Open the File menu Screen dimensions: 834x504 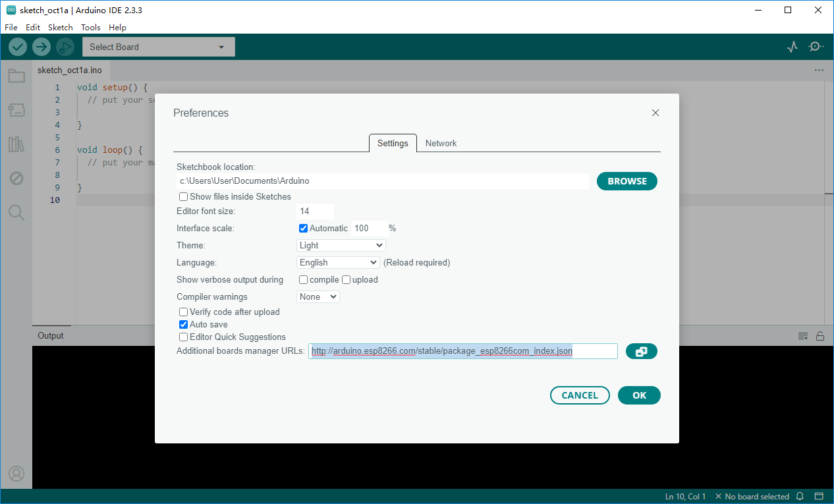[x=11, y=27]
